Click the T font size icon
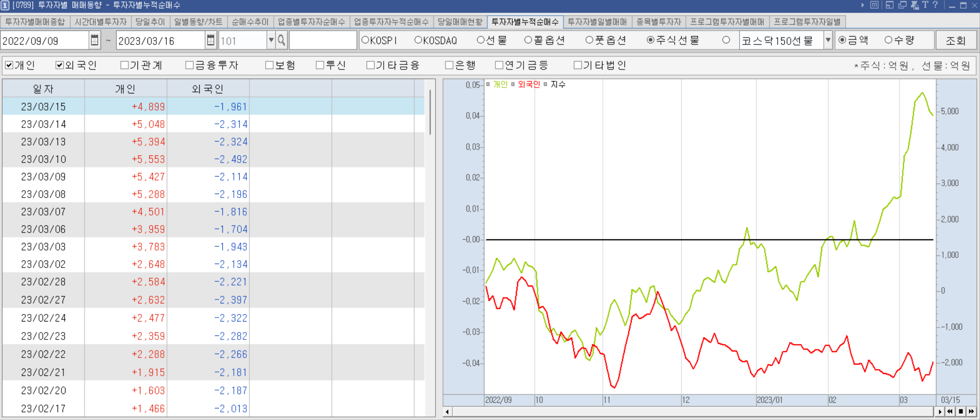980x420 pixels. (x=925, y=5)
